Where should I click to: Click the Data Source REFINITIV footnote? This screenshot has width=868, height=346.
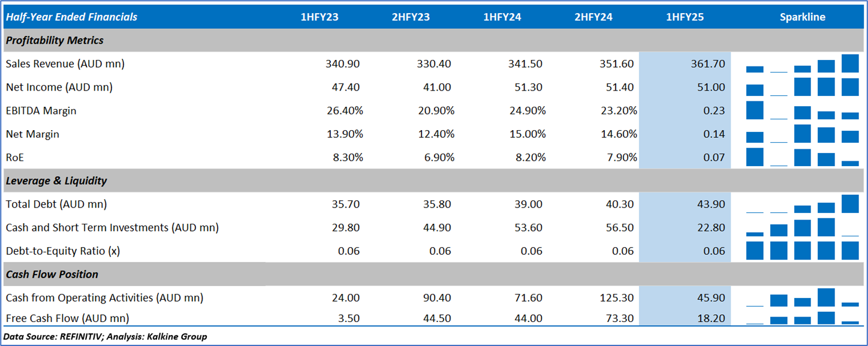pyautogui.click(x=105, y=336)
